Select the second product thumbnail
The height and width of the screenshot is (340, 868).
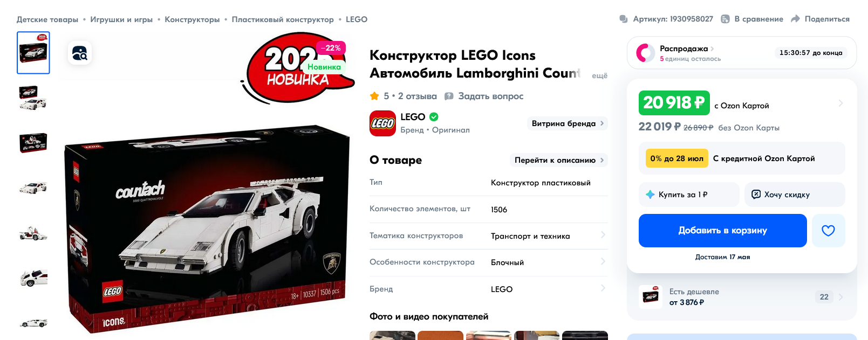33,98
